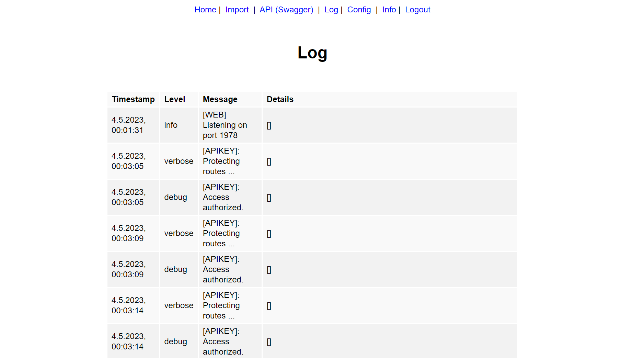Click the details brackets in the info row

point(269,125)
